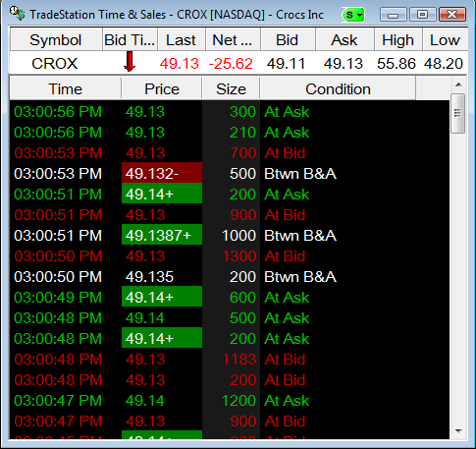Click the scrollbar up arrow
Viewport: 476px width, 449px height.
(x=458, y=84)
